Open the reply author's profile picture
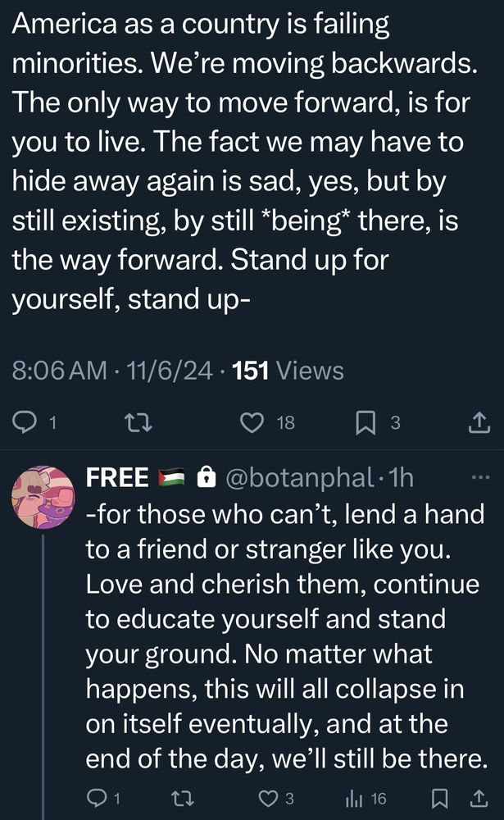The height and width of the screenshot is (820, 504). tap(43, 498)
